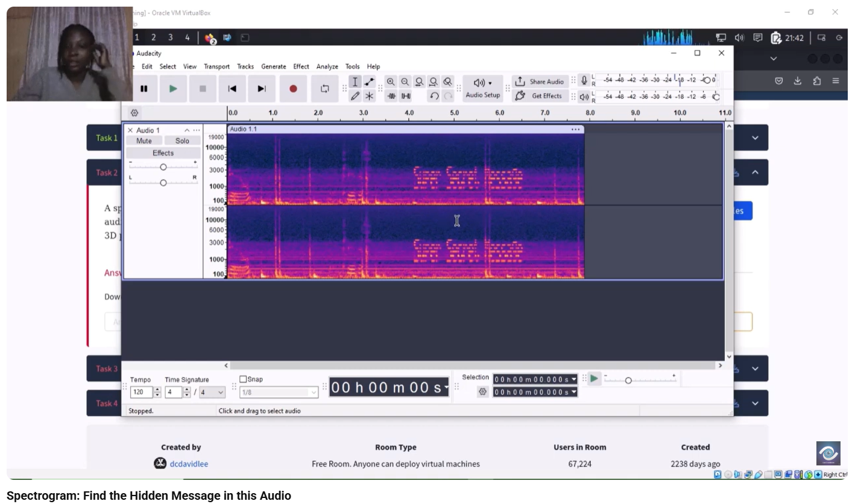Open the Select menu
This screenshot has height=504, width=855.
pos(168,66)
